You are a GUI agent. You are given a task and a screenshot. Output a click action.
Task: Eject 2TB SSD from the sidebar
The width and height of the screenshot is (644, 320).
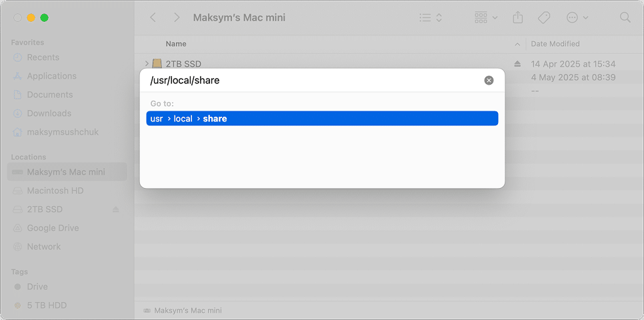click(116, 209)
